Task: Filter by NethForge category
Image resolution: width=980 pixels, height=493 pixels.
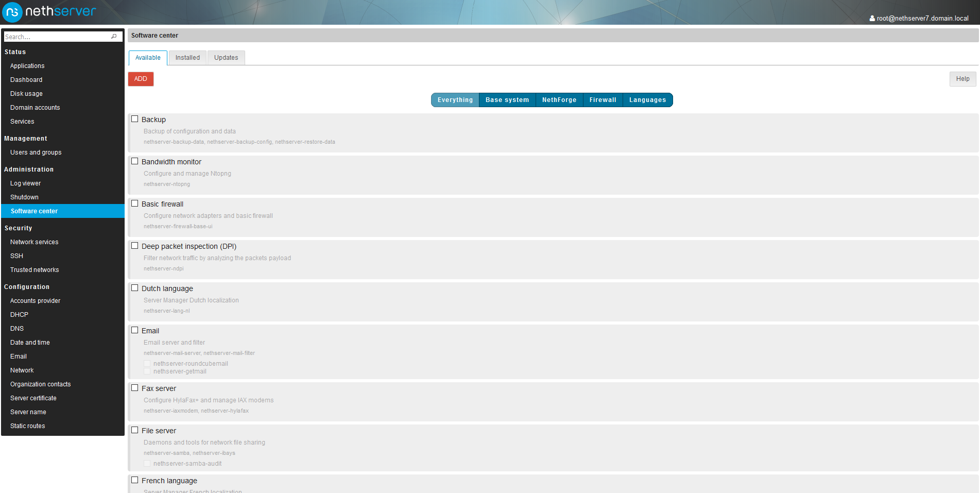Action: pyautogui.click(x=559, y=100)
